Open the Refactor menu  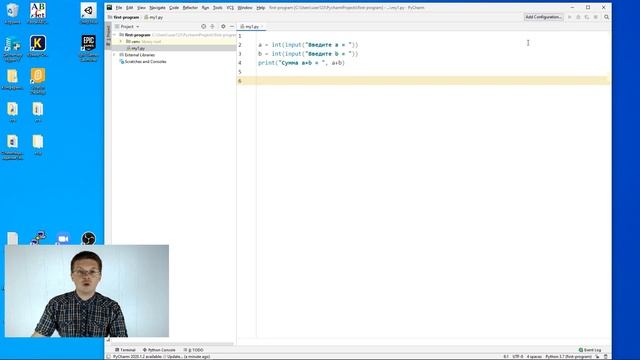click(190, 8)
